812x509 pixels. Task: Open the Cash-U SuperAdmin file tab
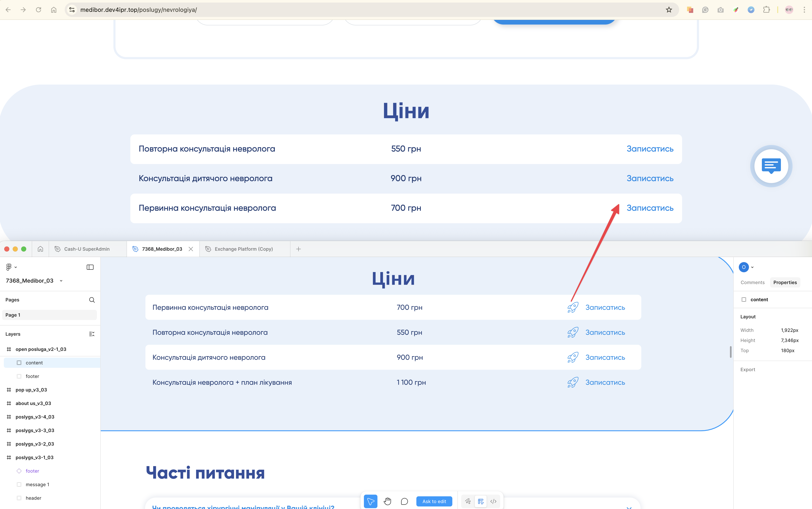pyautogui.click(x=87, y=249)
